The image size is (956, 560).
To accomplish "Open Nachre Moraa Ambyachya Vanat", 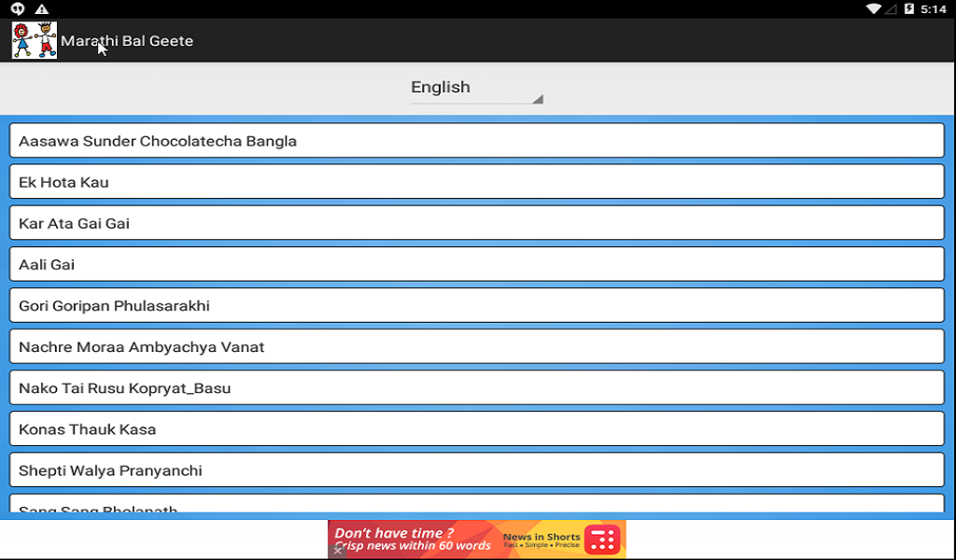I will (476, 346).
